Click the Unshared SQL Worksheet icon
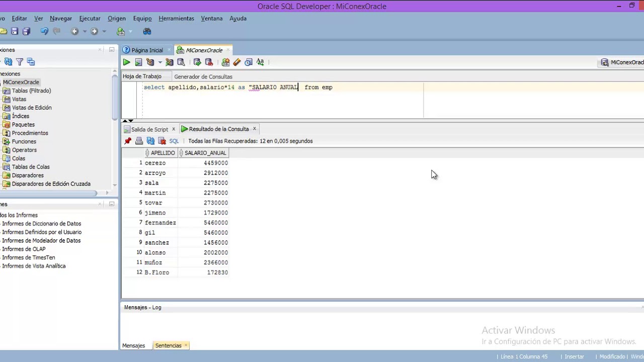This screenshot has width=644, height=362. pos(225,62)
